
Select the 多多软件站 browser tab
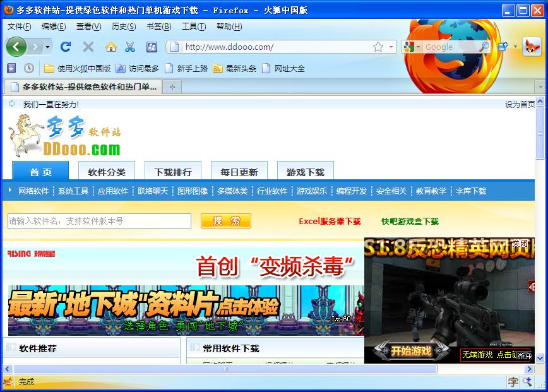83,86
